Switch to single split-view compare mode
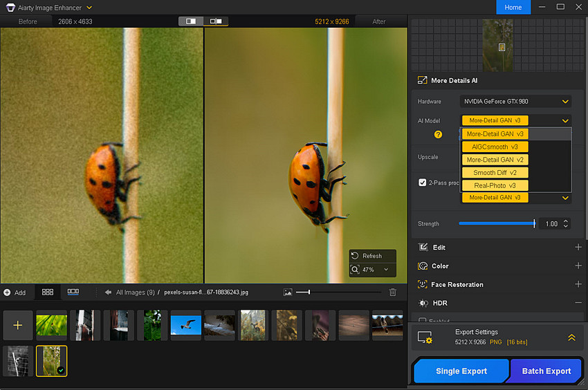Viewport: 588px width, 390px height. [x=191, y=21]
